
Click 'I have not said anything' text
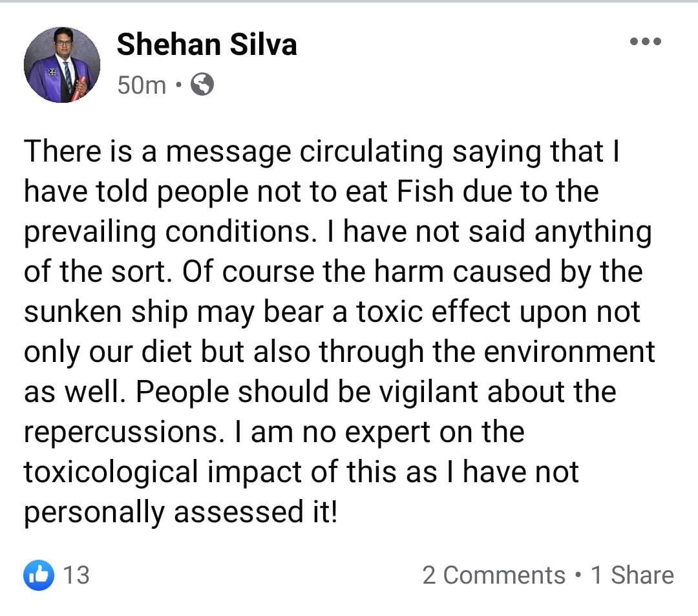(489, 232)
